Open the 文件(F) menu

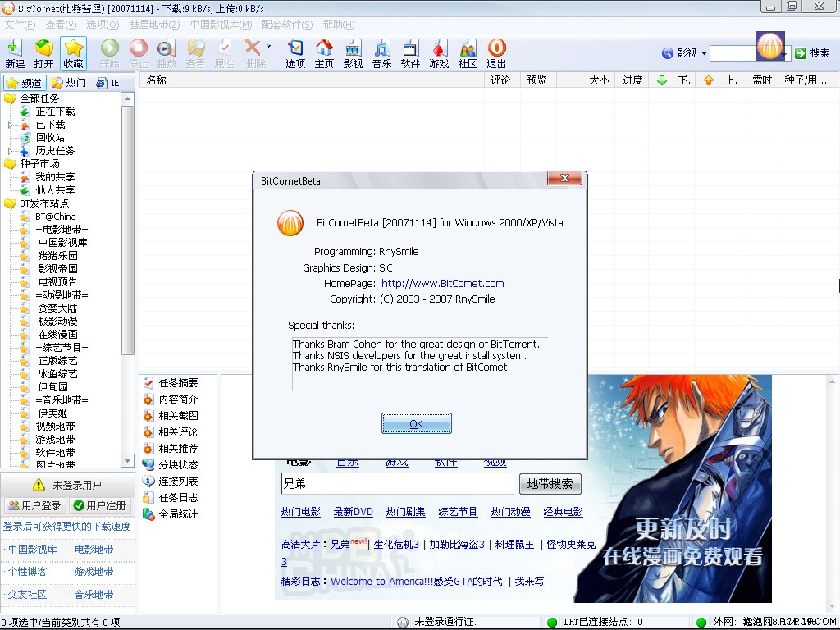coord(20,25)
